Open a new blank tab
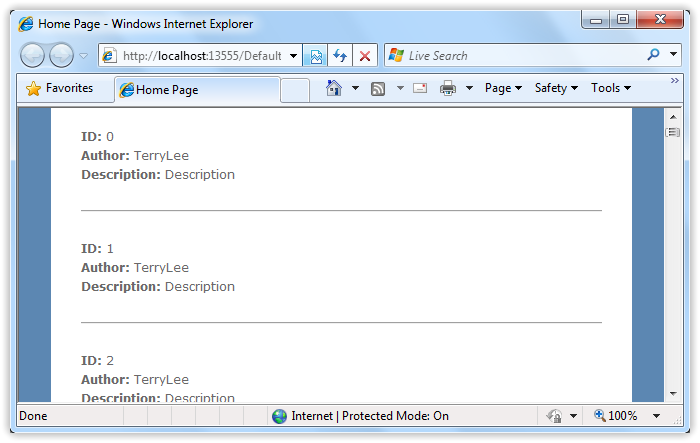The image size is (700, 443). tap(295, 90)
